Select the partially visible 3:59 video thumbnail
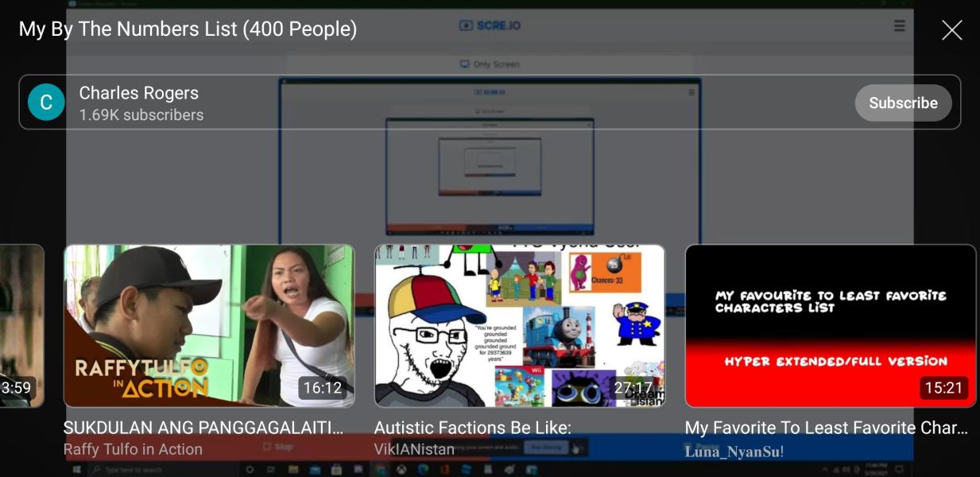This screenshot has width=980, height=477. pos(21,326)
